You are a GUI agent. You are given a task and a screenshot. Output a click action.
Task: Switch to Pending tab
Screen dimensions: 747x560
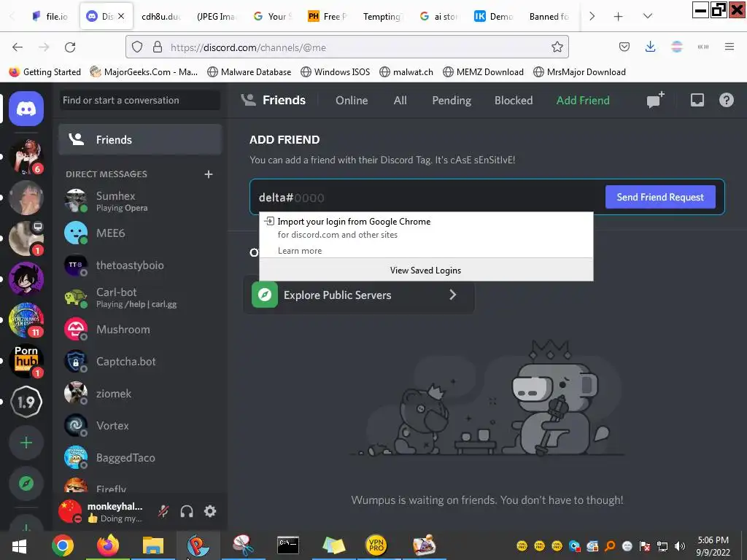tap(452, 101)
